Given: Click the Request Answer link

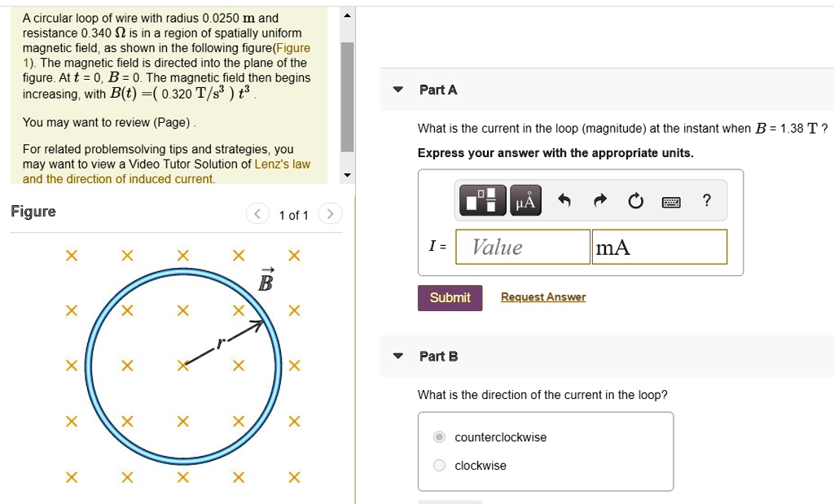Looking at the screenshot, I should (x=542, y=297).
